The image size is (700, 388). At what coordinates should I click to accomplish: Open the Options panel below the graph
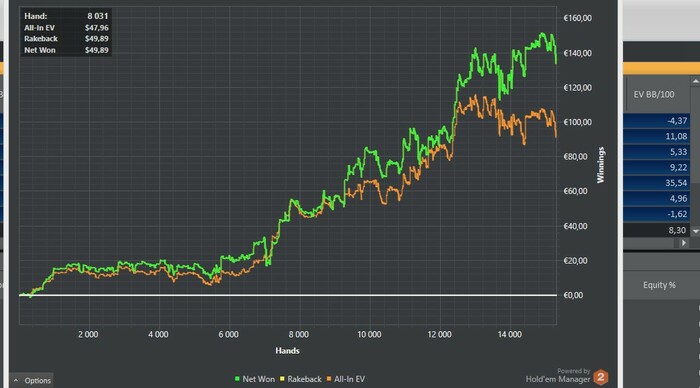[x=31, y=380]
